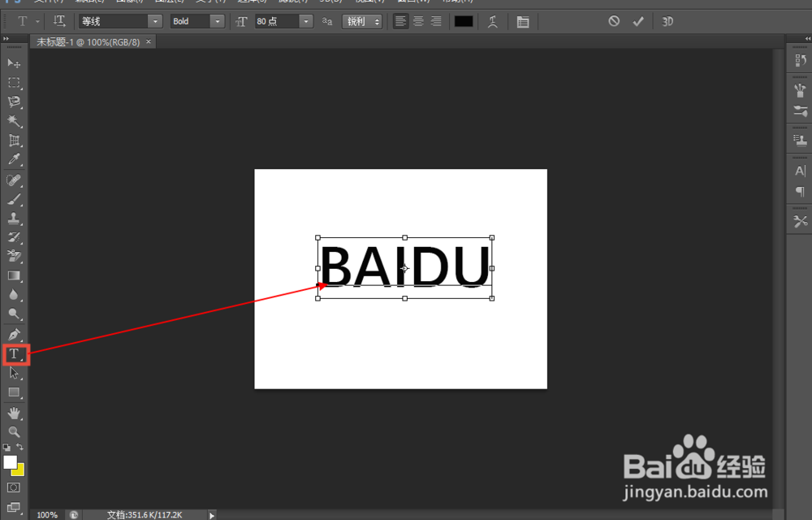Select the Rectangle shape tool
Screen dimensions: 812x520
tap(14, 392)
